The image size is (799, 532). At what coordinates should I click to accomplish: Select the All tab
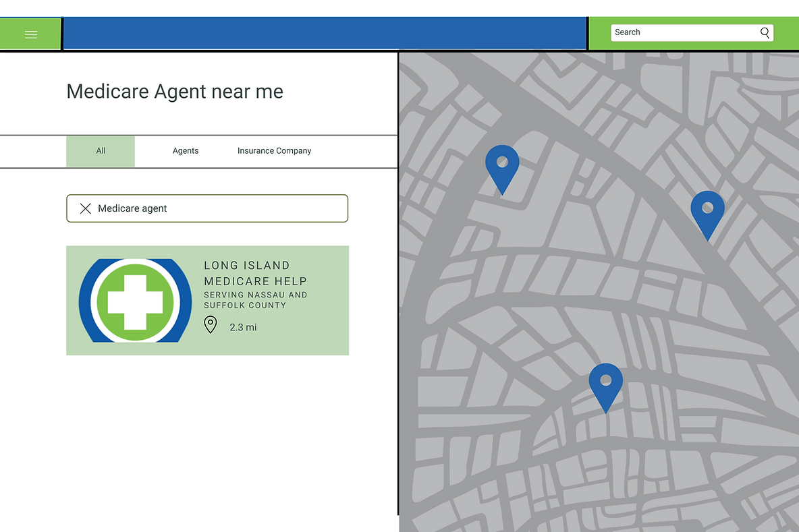[101, 151]
